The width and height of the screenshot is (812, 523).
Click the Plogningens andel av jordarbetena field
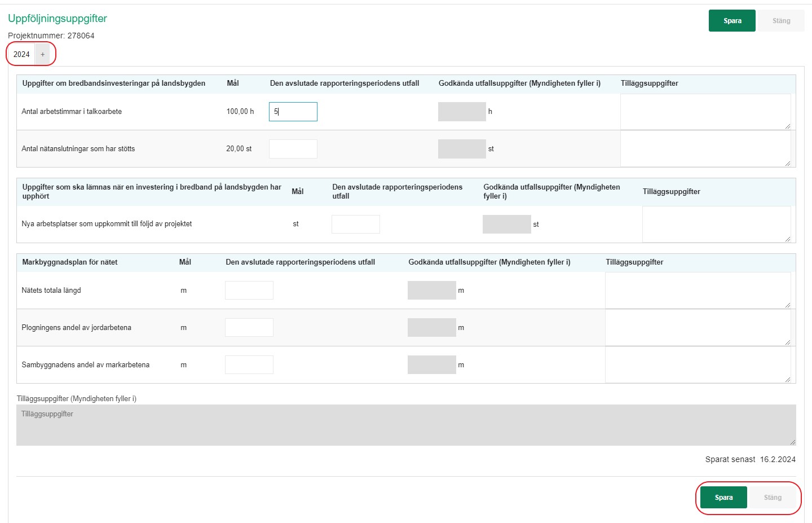click(249, 327)
